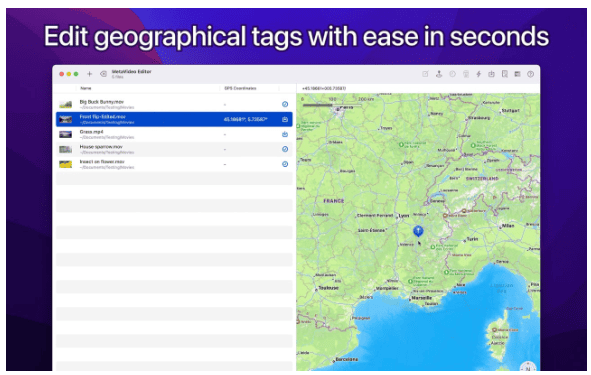Click the Saint-Étienne label on the map
The image size is (591, 375).
point(371,230)
